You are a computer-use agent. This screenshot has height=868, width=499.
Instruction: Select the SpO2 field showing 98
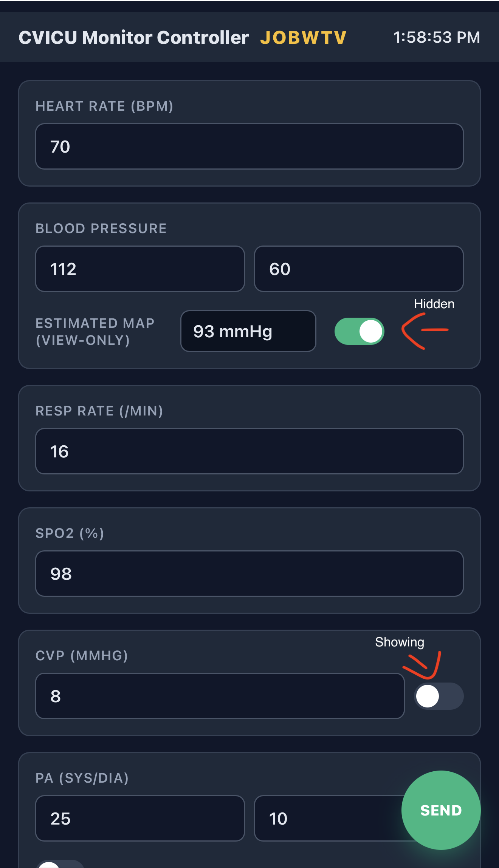click(x=249, y=573)
